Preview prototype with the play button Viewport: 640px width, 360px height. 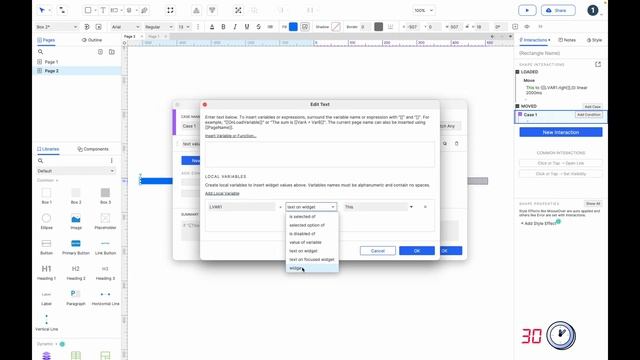527,10
